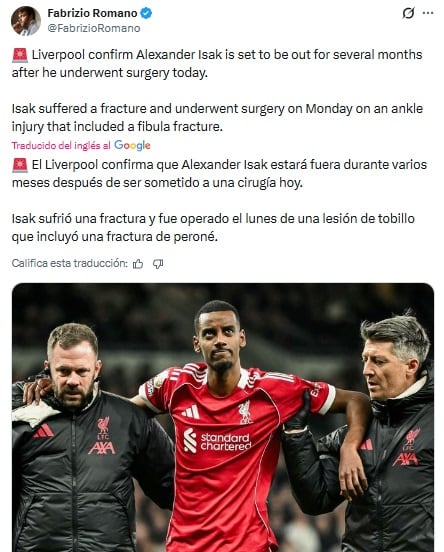444x552 pixels.
Task: Click the AXA logo on left man's jacket
Action: (x=101, y=448)
